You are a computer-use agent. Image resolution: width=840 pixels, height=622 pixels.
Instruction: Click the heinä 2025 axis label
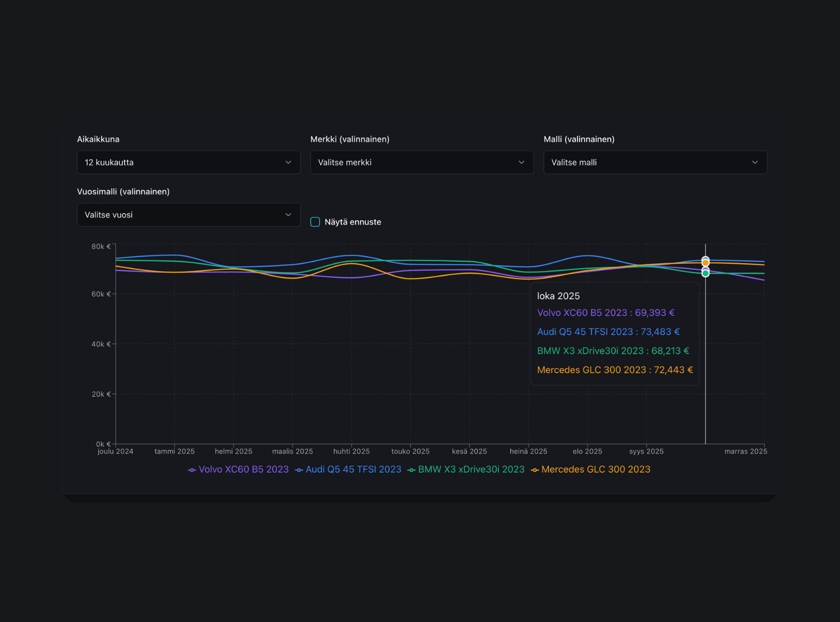(528, 451)
